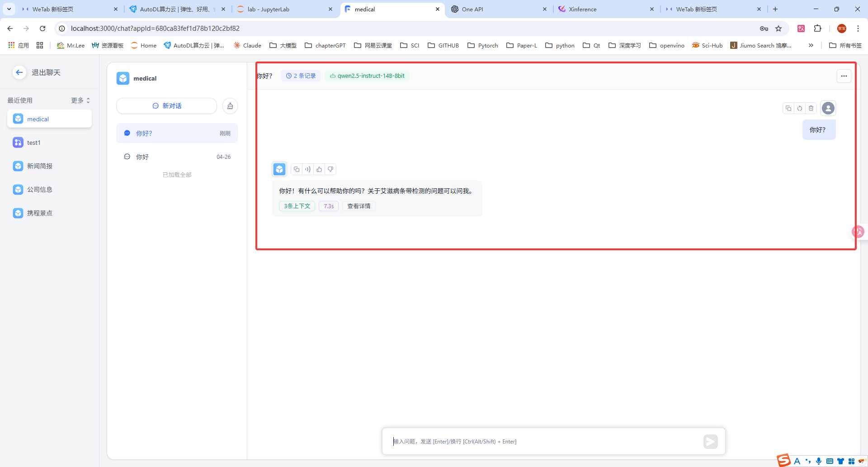The height and width of the screenshot is (467, 868).
Task: Give the response a thumbs down
Action: (x=330, y=169)
